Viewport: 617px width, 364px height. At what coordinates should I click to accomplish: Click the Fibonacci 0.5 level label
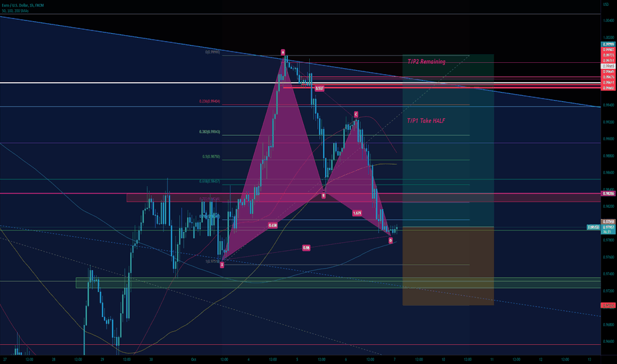(211, 157)
